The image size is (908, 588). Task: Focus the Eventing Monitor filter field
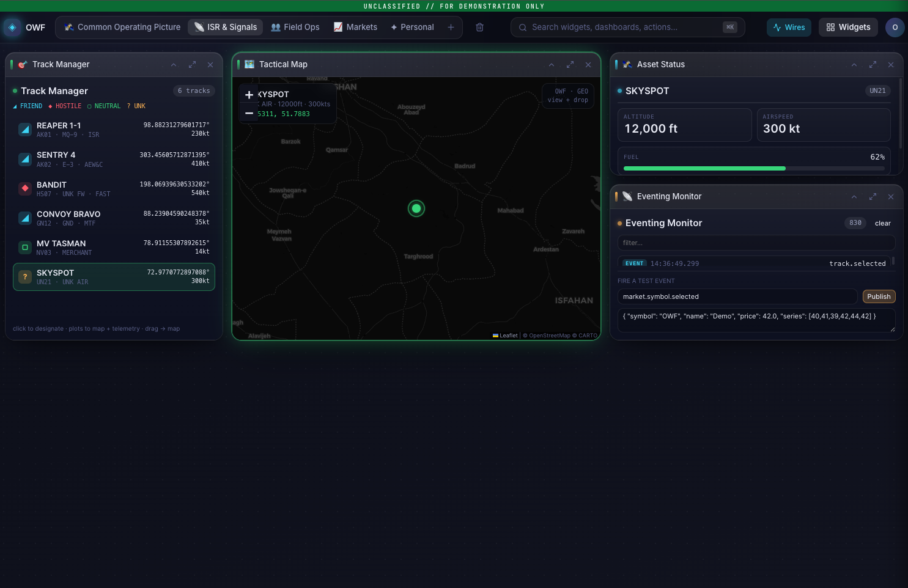click(756, 243)
